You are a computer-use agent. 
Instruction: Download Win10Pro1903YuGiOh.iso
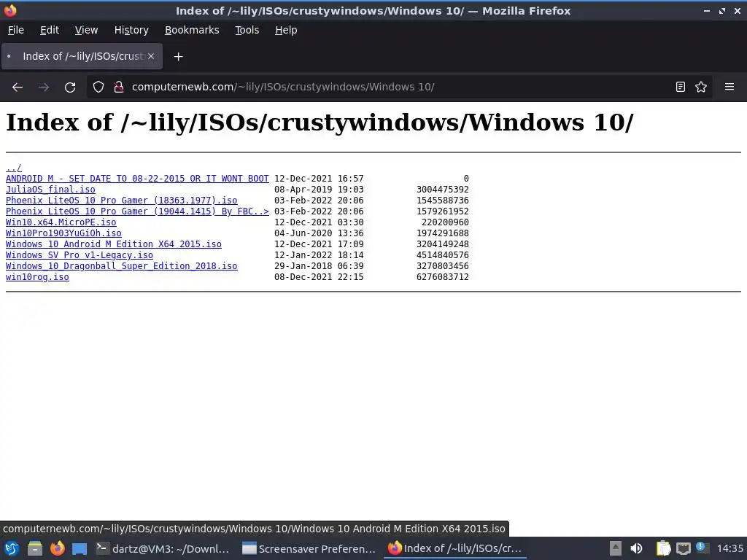coord(63,233)
